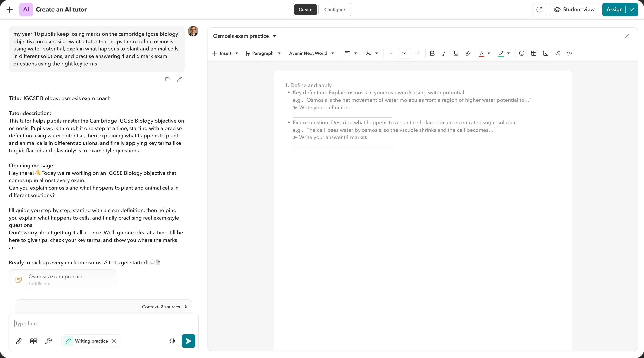This screenshot has height=358, width=644.
Task: Expand the Osmosis exam practice title dropdown
Action: 274,36
